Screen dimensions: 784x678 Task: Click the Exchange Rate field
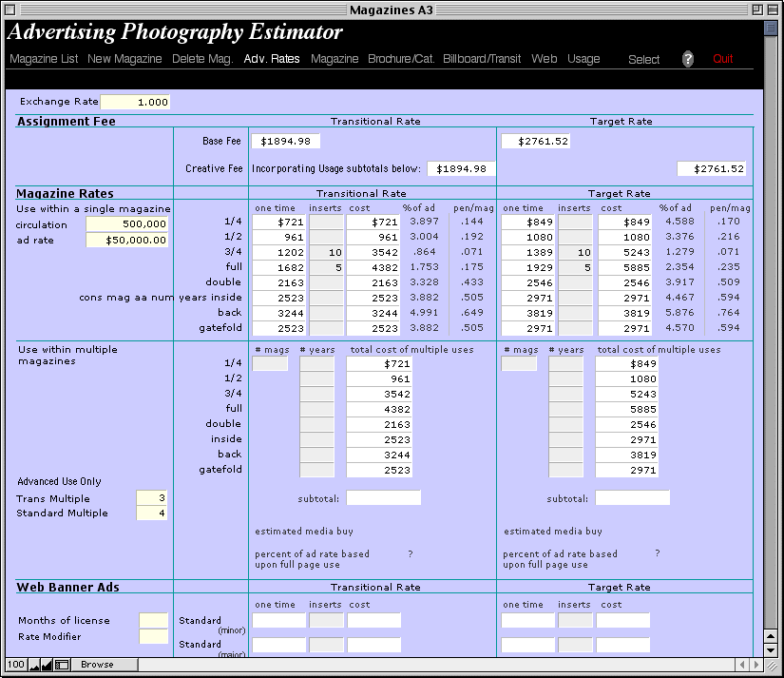point(135,102)
